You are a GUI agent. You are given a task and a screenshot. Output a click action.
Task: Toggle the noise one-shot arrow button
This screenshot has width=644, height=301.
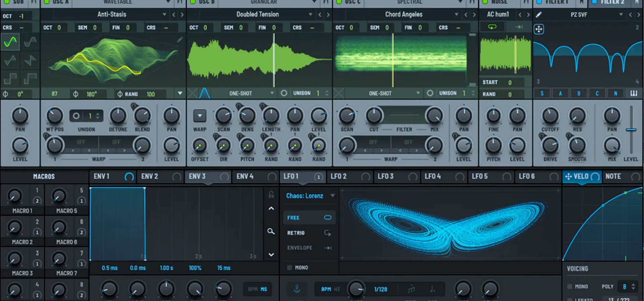tap(519, 27)
